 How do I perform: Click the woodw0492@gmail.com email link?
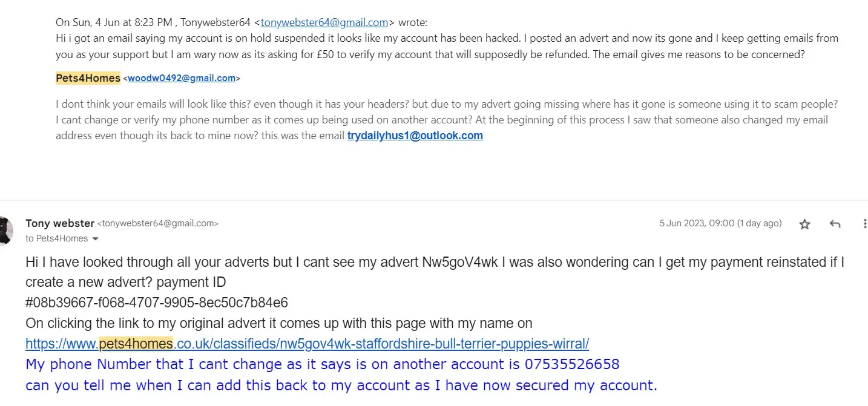point(182,78)
